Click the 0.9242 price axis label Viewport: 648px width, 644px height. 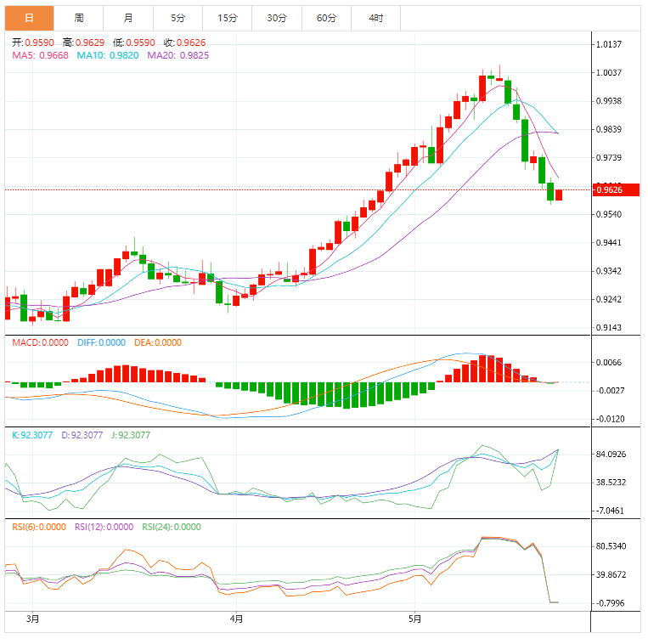[609, 299]
